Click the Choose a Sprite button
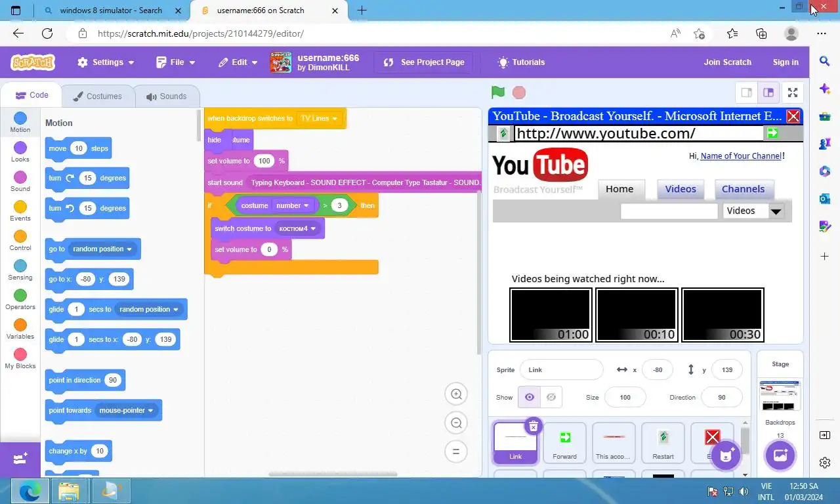This screenshot has width=840, height=504. (x=726, y=454)
